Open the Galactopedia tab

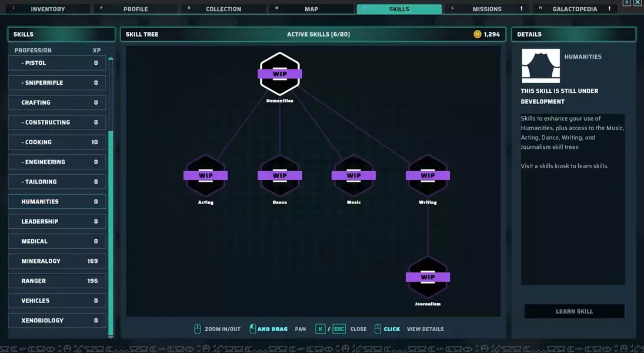pos(575,9)
